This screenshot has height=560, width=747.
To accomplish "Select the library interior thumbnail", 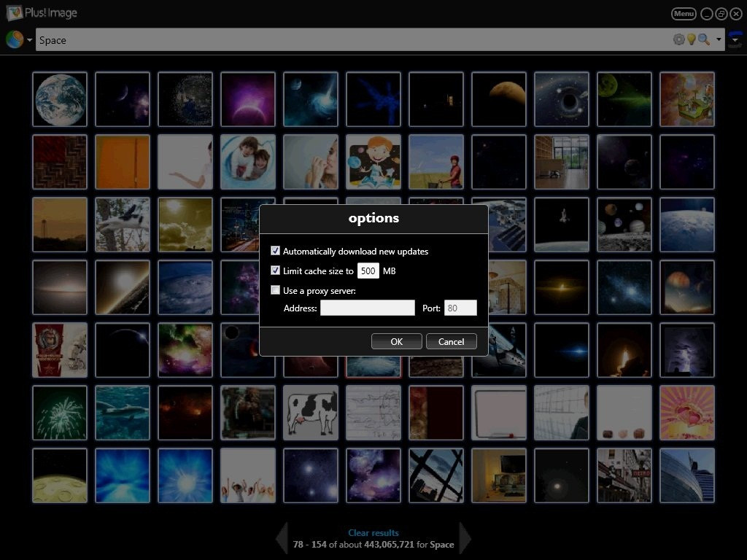I will (562, 162).
